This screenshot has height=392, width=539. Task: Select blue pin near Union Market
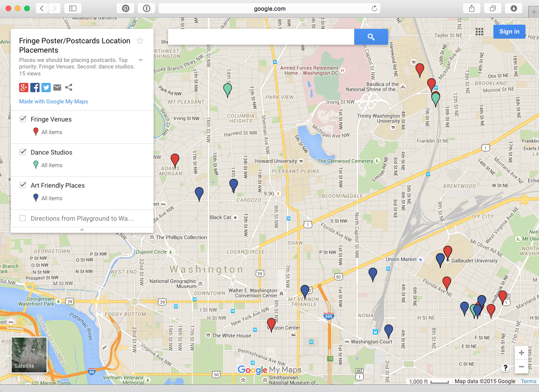(440, 260)
